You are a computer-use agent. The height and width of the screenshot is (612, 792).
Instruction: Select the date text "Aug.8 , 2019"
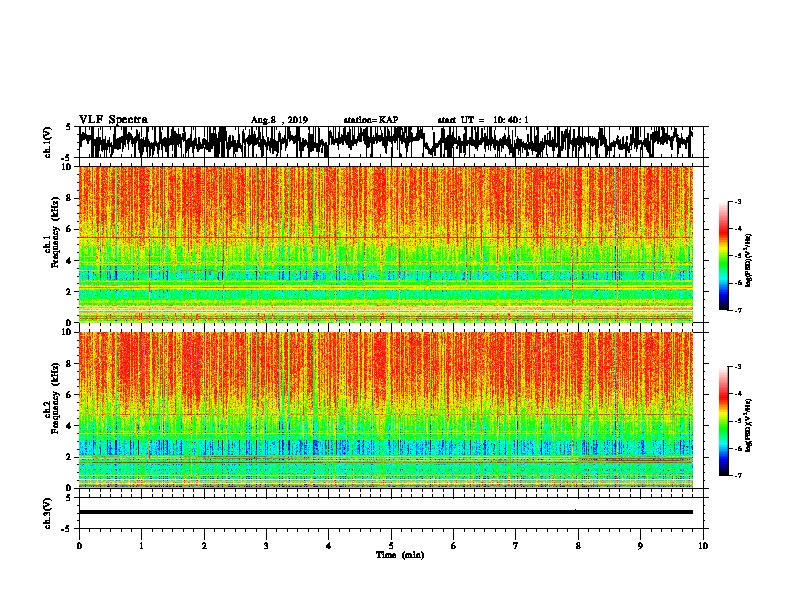click(x=279, y=120)
